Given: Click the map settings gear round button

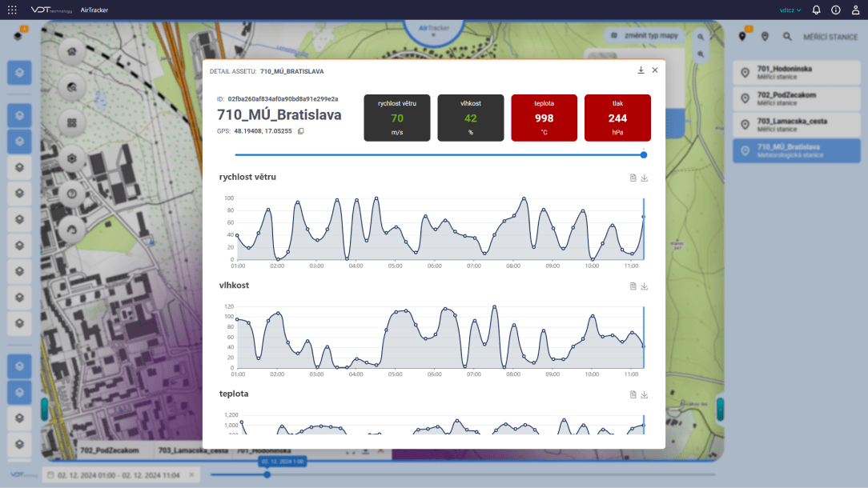Looking at the screenshot, I should tap(72, 158).
